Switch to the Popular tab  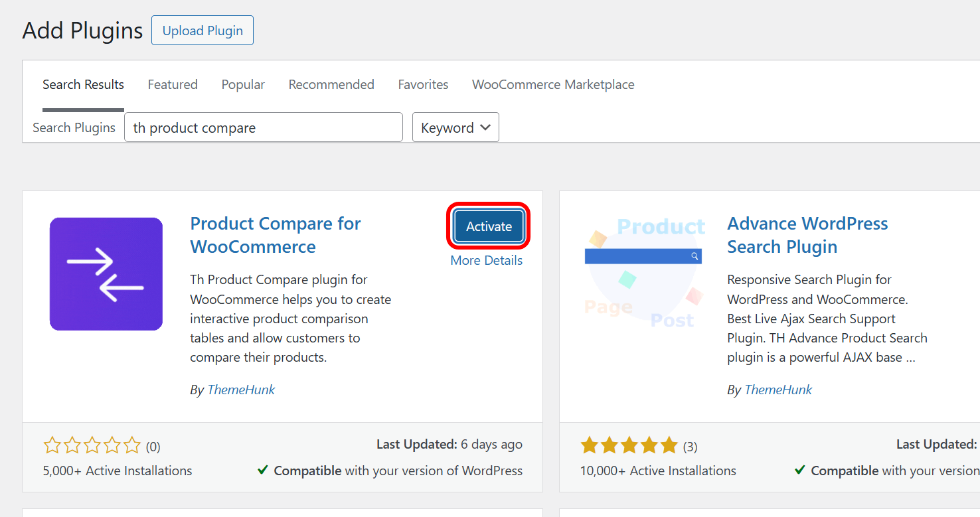click(x=243, y=84)
